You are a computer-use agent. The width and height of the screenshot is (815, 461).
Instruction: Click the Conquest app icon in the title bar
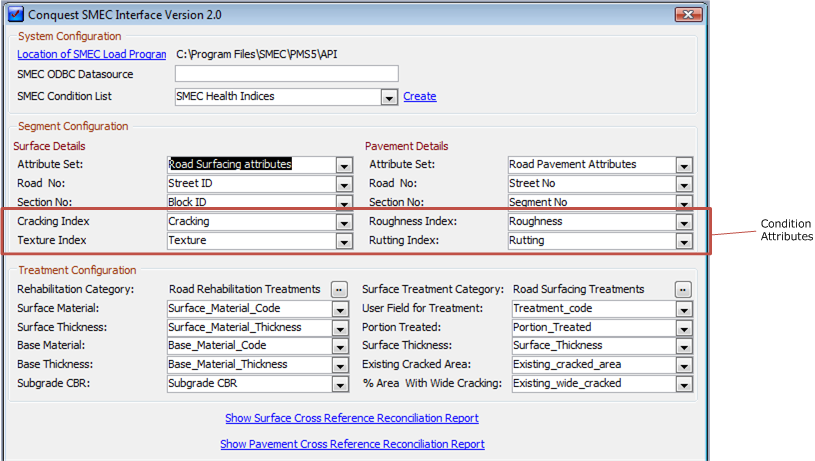click(x=16, y=14)
